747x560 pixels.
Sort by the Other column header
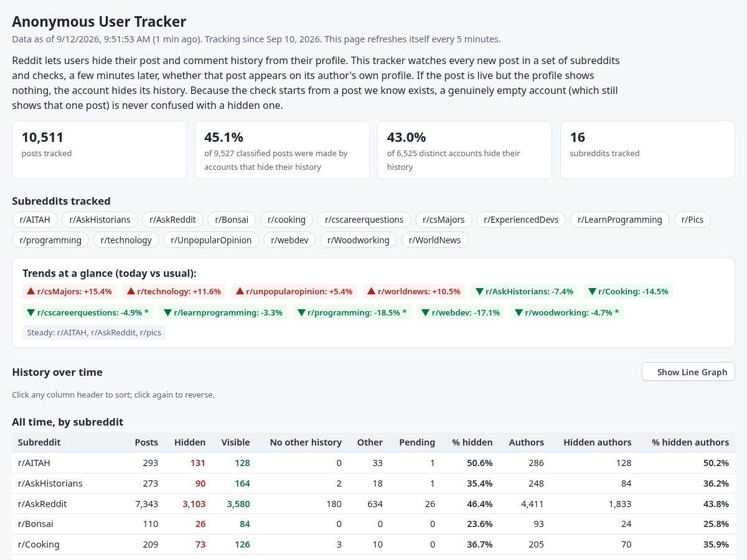tap(370, 442)
